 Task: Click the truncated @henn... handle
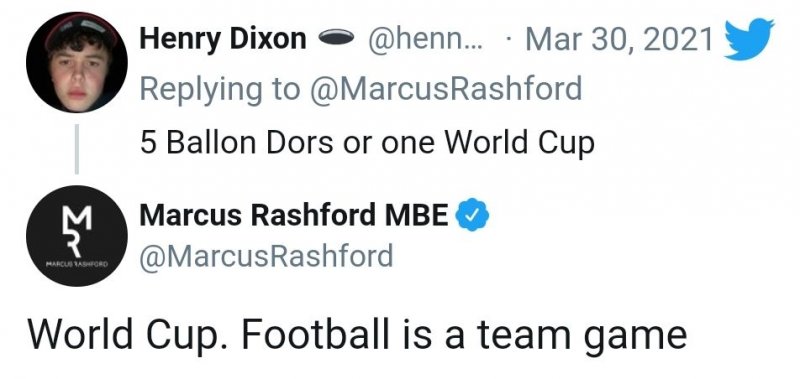click(x=421, y=39)
